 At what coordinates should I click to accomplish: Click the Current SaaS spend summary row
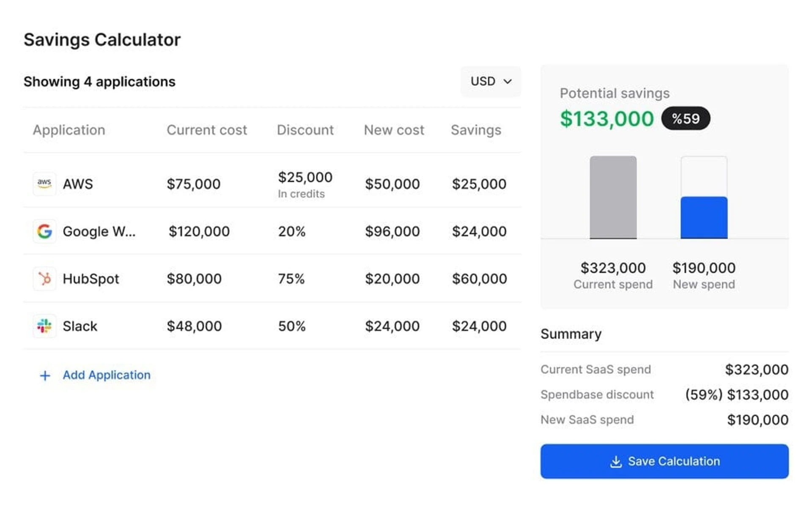[x=664, y=370]
